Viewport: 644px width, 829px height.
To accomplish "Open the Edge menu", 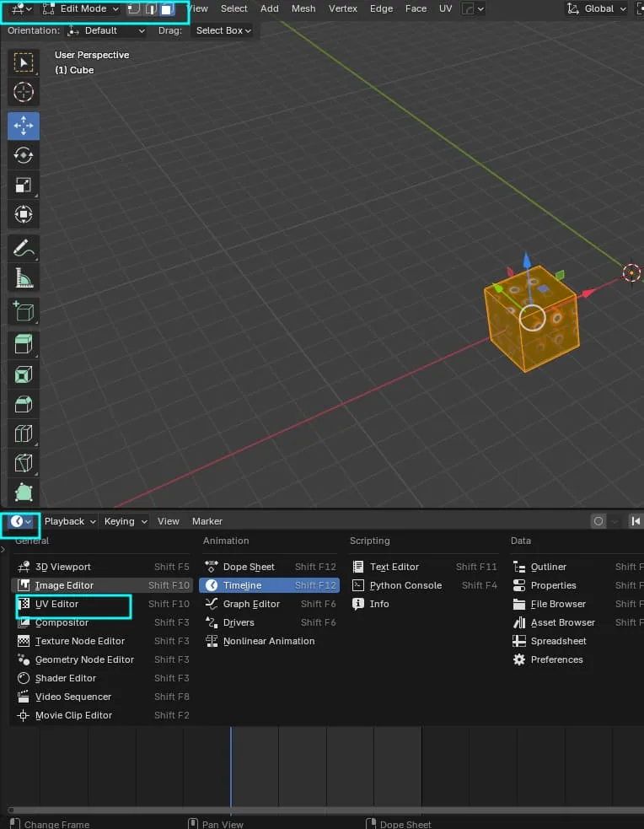I will tap(381, 9).
